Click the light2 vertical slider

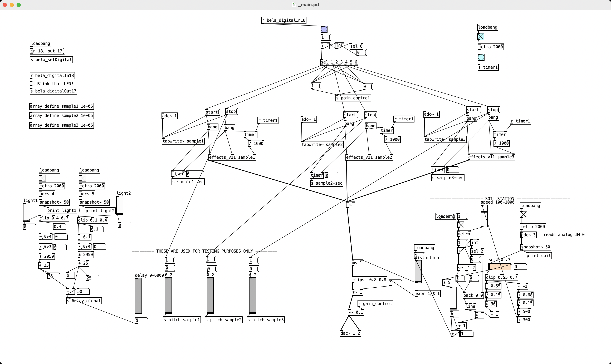pos(120,205)
